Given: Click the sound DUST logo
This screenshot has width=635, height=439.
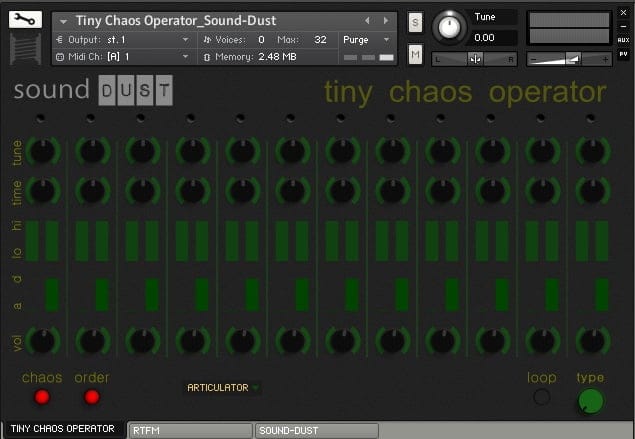Looking at the screenshot, I should click(93, 90).
